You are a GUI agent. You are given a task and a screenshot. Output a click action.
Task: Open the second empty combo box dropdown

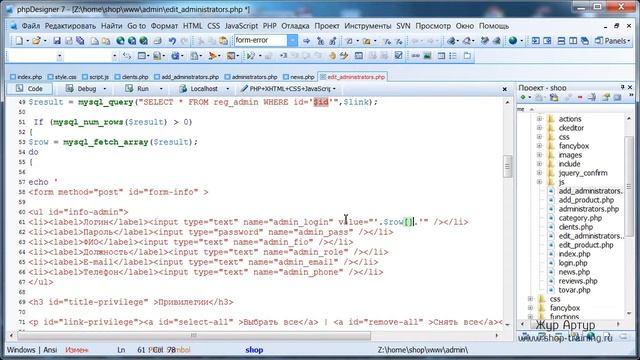click(x=114, y=56)
